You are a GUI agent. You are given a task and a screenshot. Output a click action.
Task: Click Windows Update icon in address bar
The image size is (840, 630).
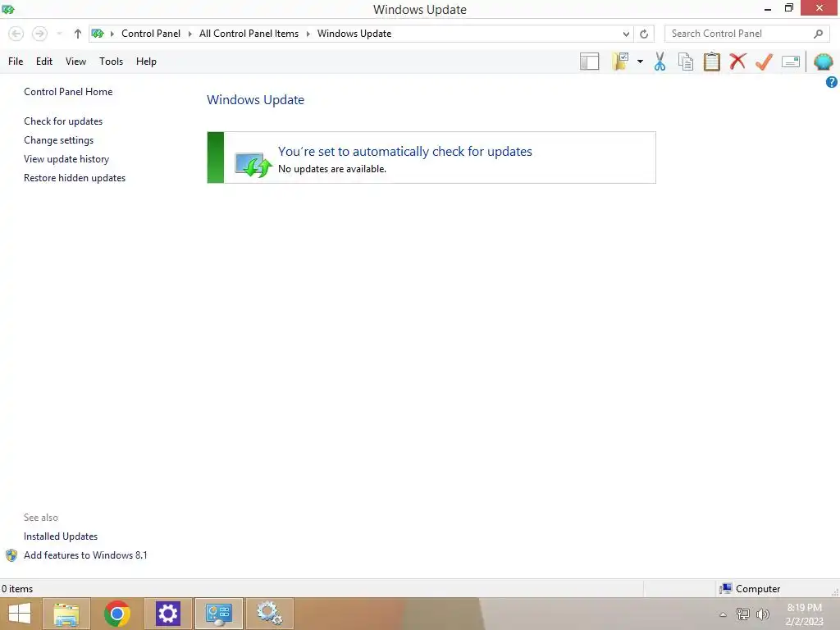pos(98,34)
